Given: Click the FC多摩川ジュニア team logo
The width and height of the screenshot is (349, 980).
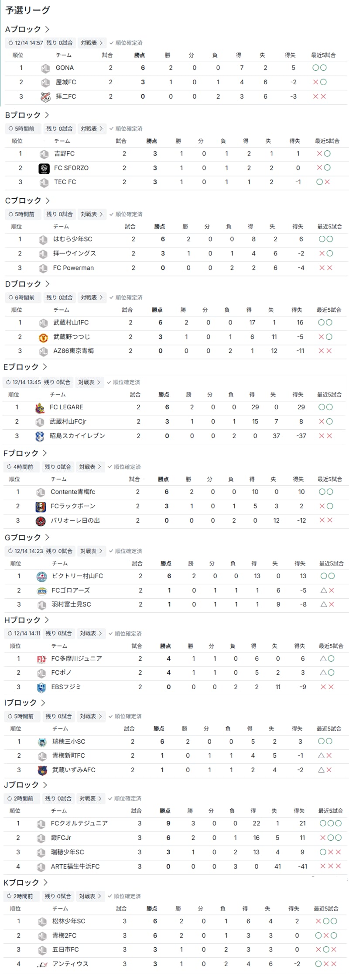Looking at the screenshot, I should (41, 659).
